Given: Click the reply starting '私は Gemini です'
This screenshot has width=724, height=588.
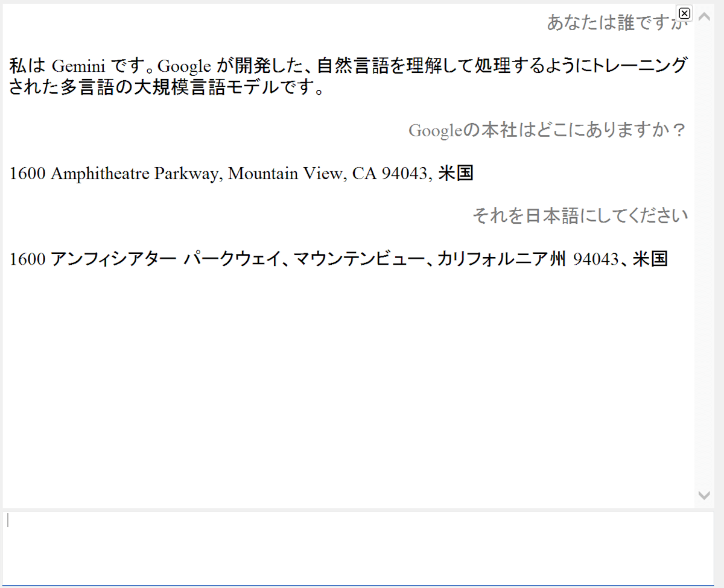Looking at the screenshot, I should coord(348,77).
